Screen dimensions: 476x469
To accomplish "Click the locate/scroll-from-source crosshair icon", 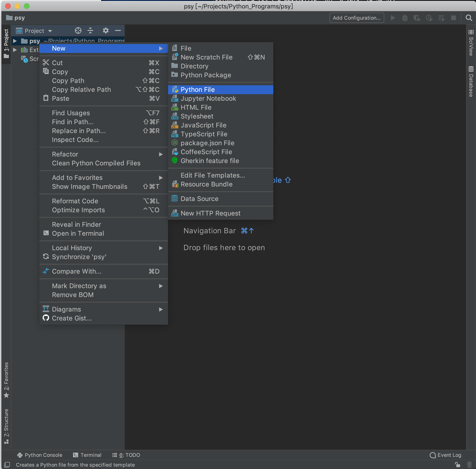I will click(x=78, y=30).
